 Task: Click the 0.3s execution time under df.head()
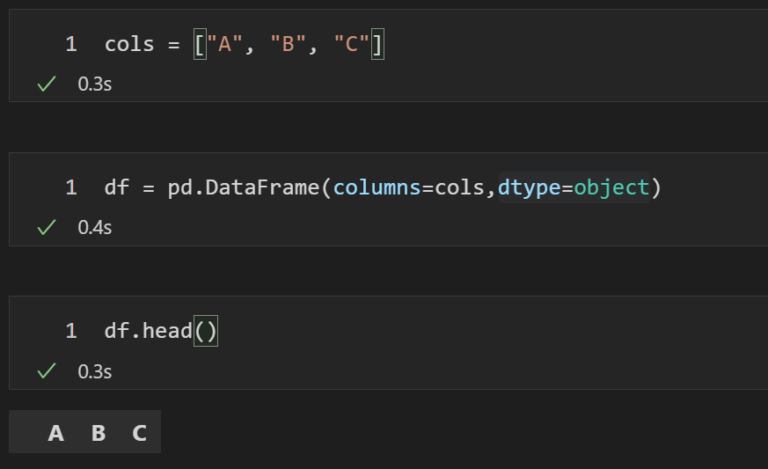pos(94,372)
